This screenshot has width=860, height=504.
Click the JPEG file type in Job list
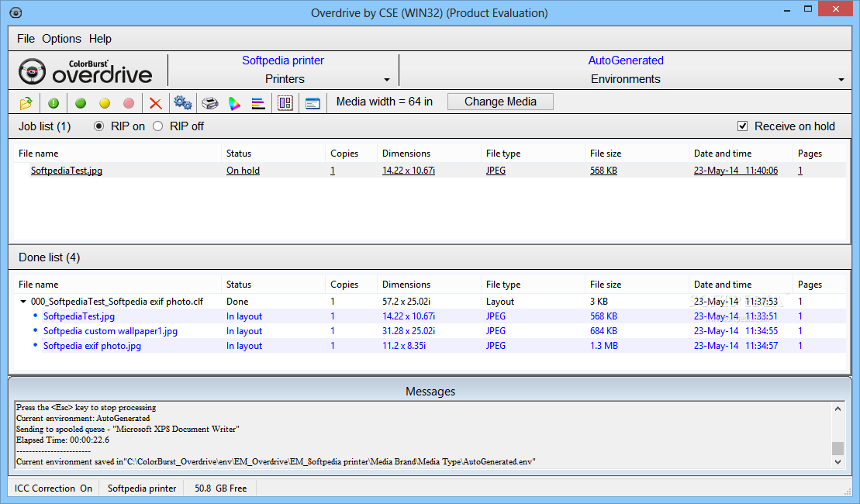(496, 170)
